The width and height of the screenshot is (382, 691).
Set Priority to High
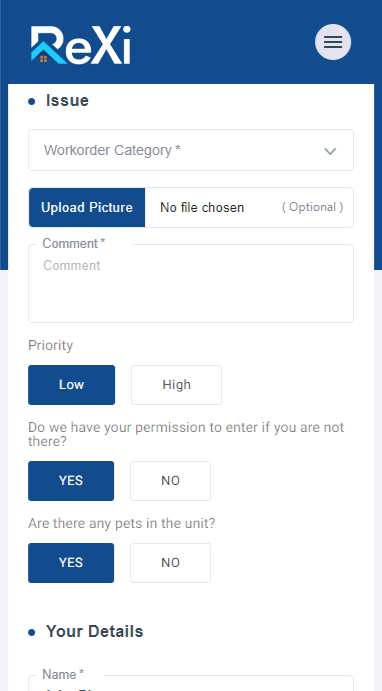coord(176,385)
